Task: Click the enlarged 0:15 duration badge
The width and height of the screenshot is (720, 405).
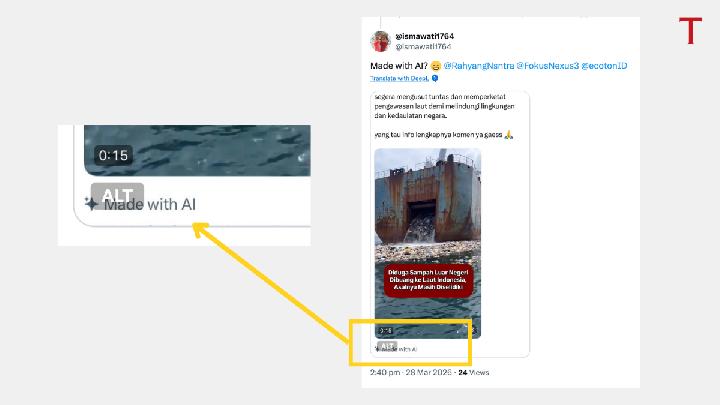Action: pyautogui.click(x=113, y=155)
